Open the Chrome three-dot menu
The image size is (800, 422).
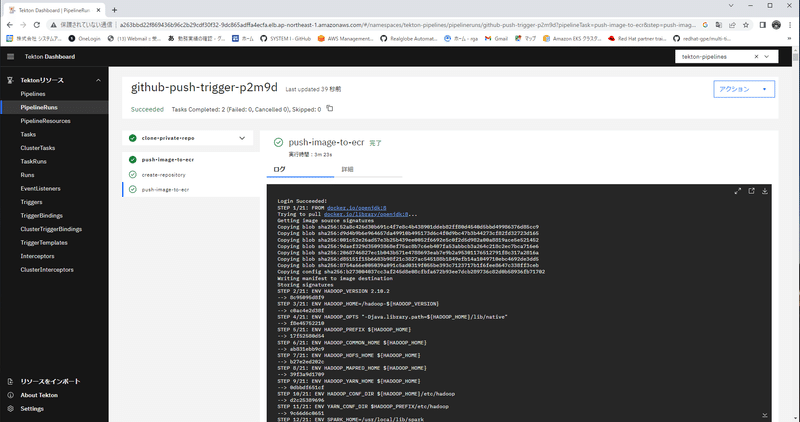[790, 24]
